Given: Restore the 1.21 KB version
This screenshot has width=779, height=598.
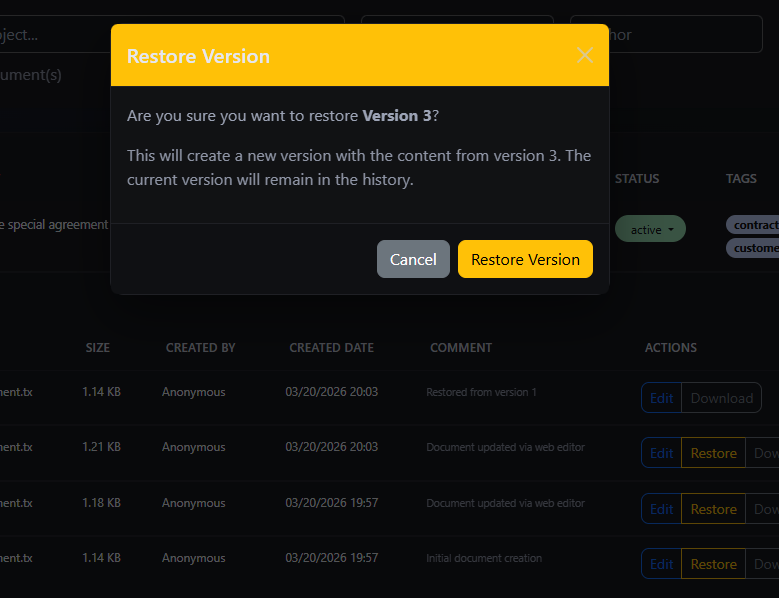Looking at the screenshot, I should point(713,453).
